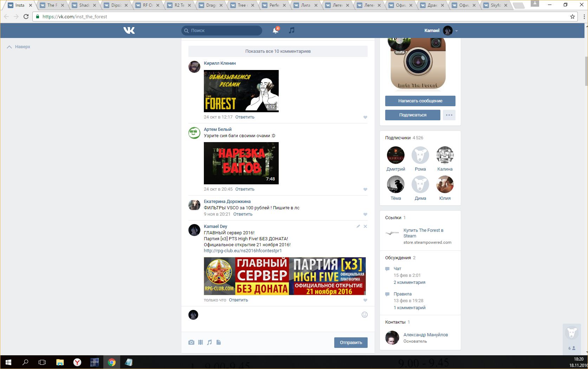
Task: Switch to the Лига browser tab
Action: pos(305,5)
